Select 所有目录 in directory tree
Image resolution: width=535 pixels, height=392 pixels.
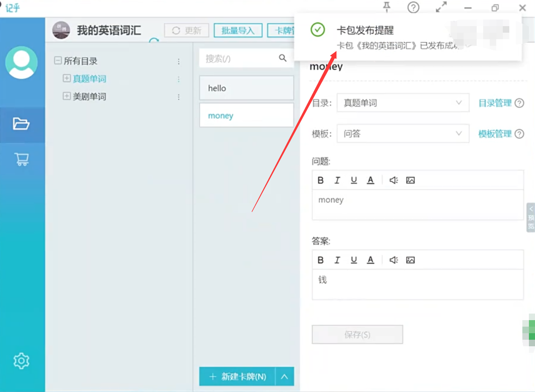(81, 61)
